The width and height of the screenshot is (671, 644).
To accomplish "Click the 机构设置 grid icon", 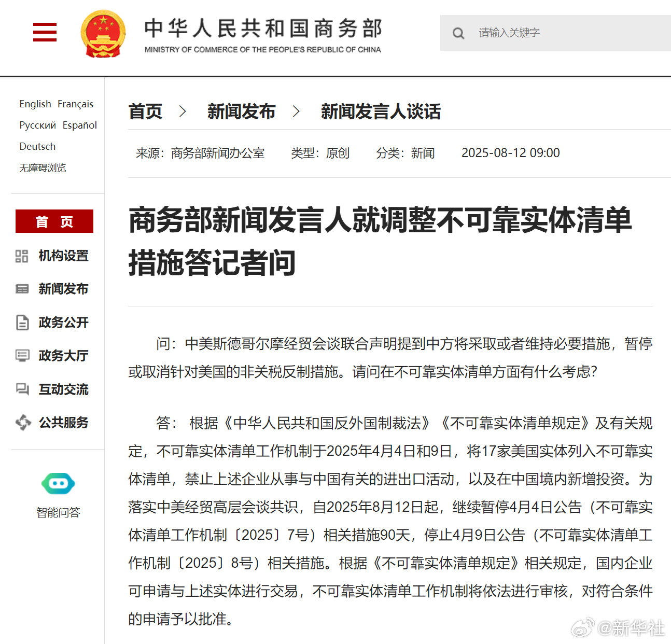I will (22, 256).
